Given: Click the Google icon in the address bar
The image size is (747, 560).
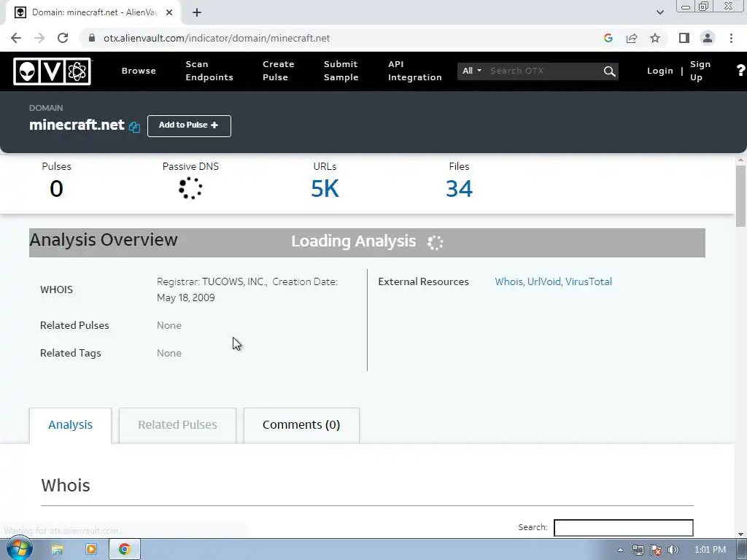Looking at the screenshot, I should point(608,38).
